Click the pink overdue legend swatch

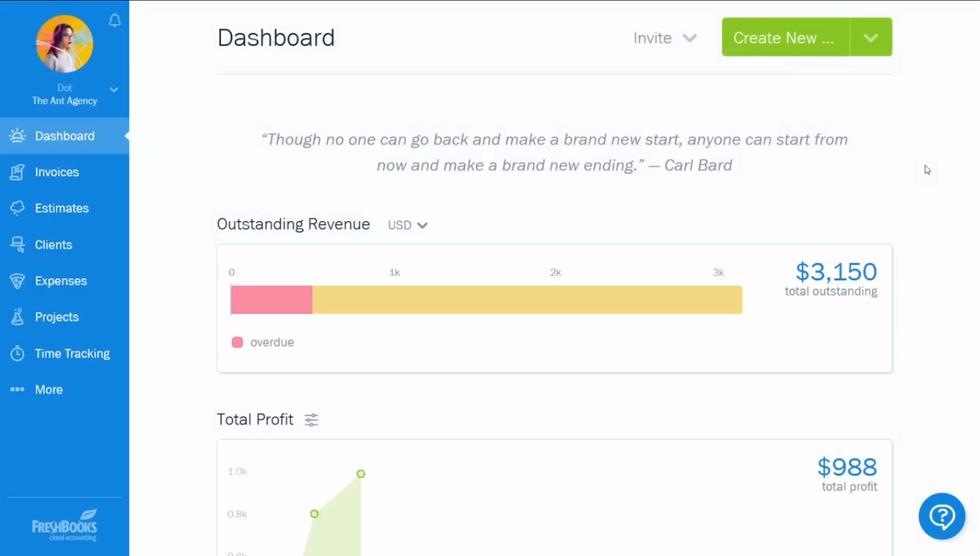(x=237, y=341)
